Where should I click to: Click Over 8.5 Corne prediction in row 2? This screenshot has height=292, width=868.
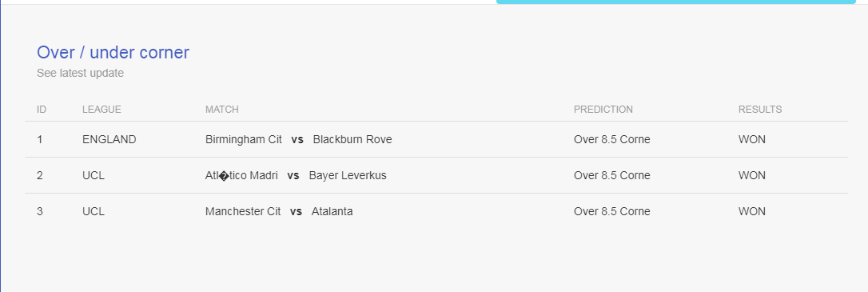(x=612, y=176)
